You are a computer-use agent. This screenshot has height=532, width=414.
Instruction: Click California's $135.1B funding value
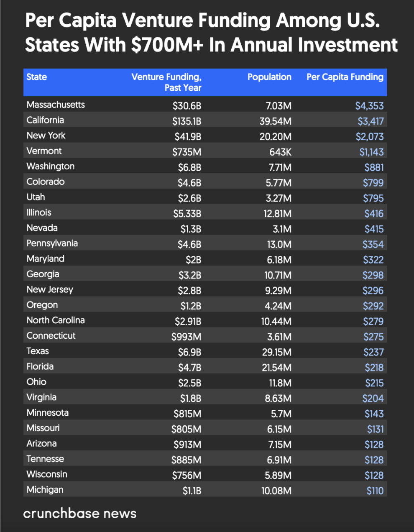click(x=187, y=121)
